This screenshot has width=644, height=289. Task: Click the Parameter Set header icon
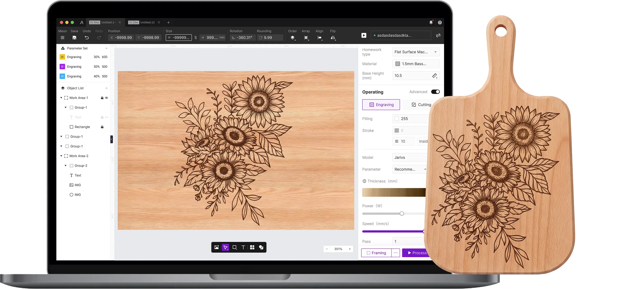[x=63, y=48]
